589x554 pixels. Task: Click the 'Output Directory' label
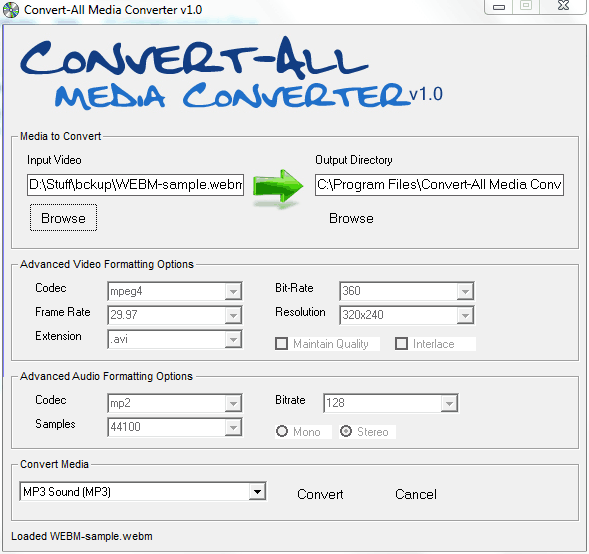coord(354,160)
